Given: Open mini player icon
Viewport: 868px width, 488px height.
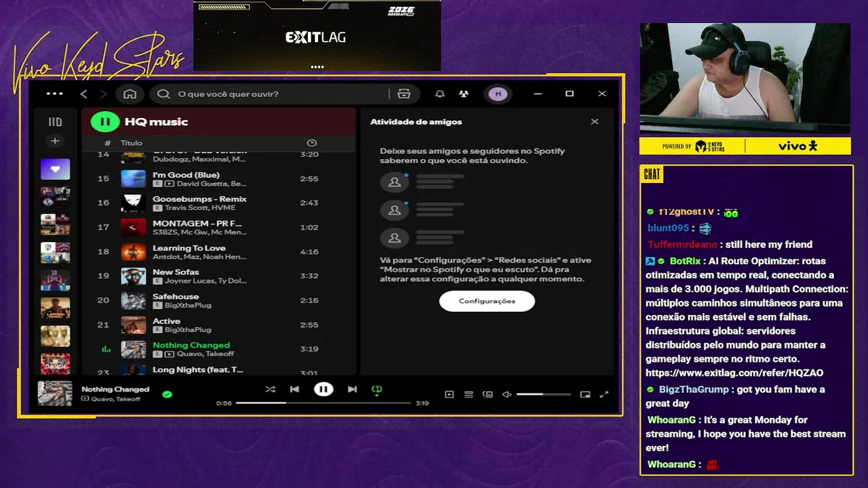Looking at the screenshot, I should pyautogui.click(x=585, y=394).
